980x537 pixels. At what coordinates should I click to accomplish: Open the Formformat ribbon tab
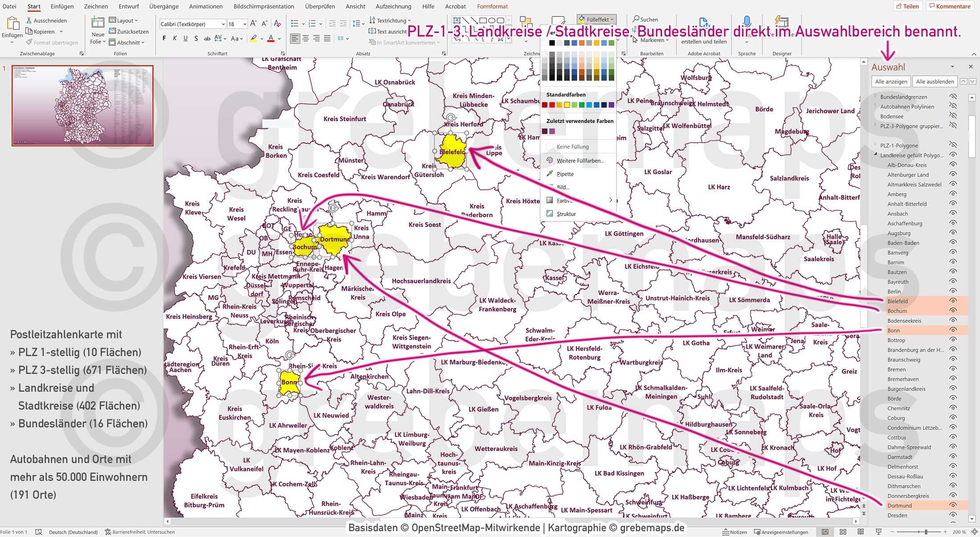pos(492,6)
